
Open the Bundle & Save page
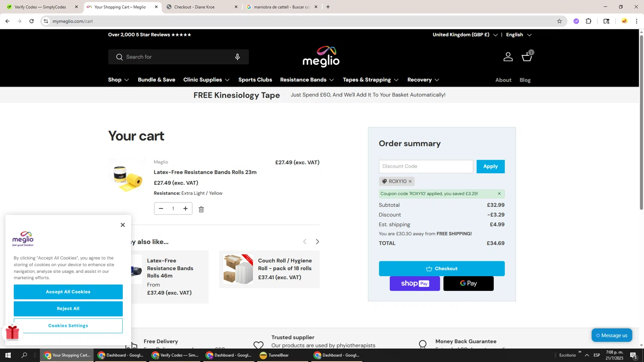point(156,80)
